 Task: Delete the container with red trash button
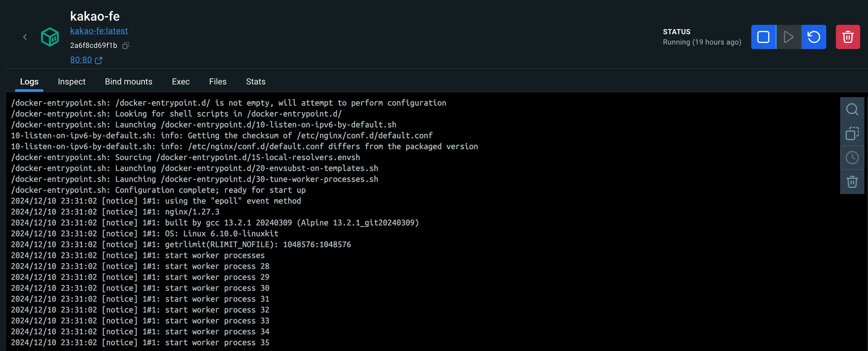(x=848, y=37)
